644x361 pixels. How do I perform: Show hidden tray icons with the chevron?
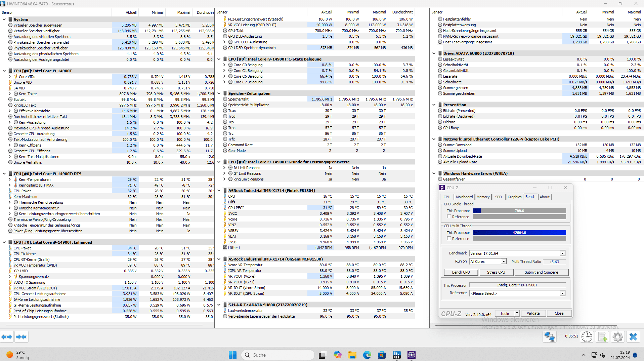pyautogui.click(x=583, y=355)
